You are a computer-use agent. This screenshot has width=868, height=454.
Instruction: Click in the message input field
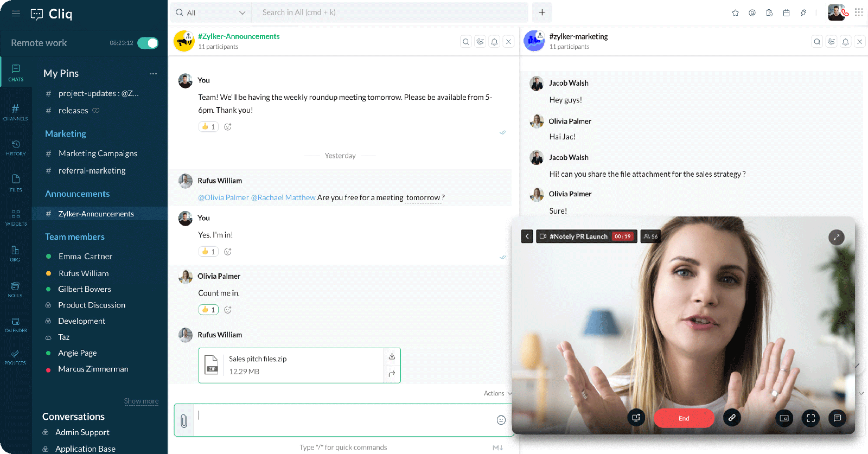click(x=342, y=420)
